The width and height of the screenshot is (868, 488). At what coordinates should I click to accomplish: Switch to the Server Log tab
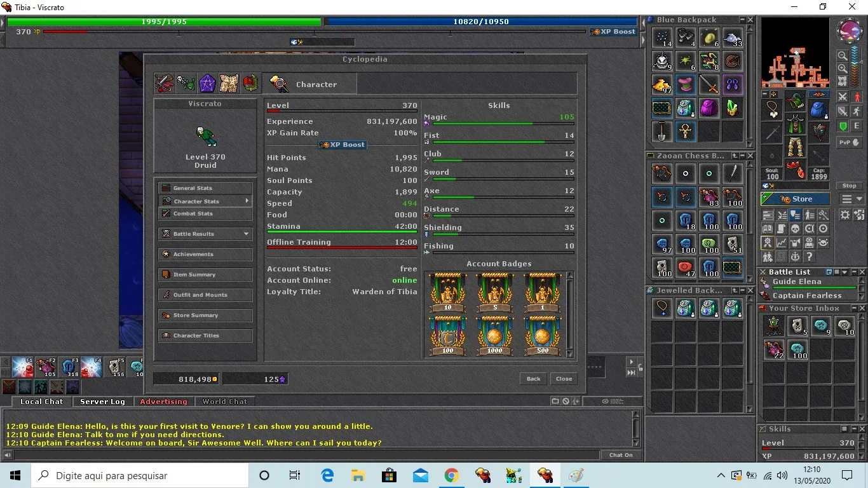(102, 402)
